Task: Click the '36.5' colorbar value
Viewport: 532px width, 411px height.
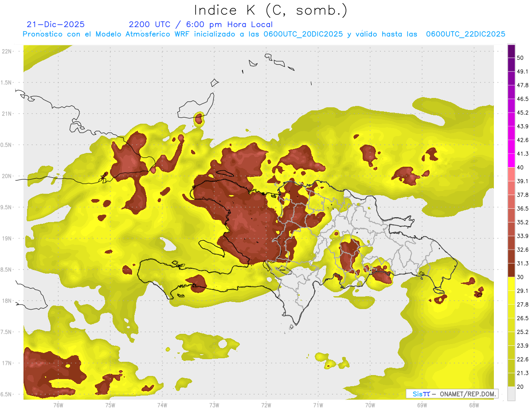Action: 523,208
